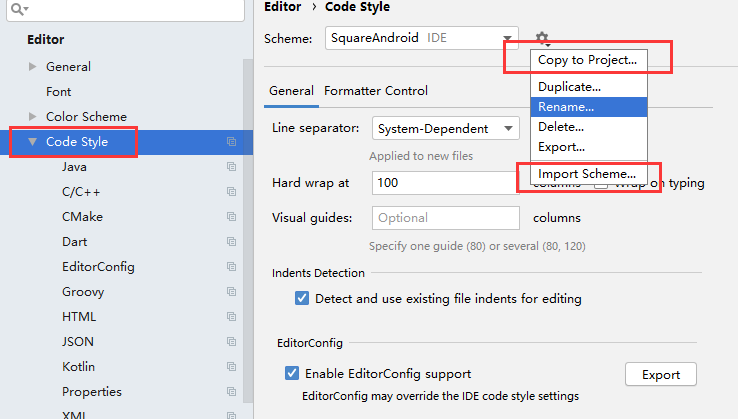Click the EditorConfig Export button
738x419 pixels.
pyautogui.click(x=660, y=375)
